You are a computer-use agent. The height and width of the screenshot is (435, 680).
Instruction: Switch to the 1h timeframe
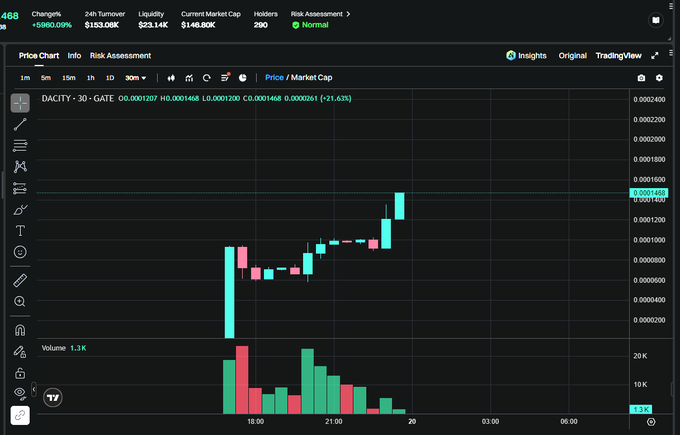[x=91, y=78]
